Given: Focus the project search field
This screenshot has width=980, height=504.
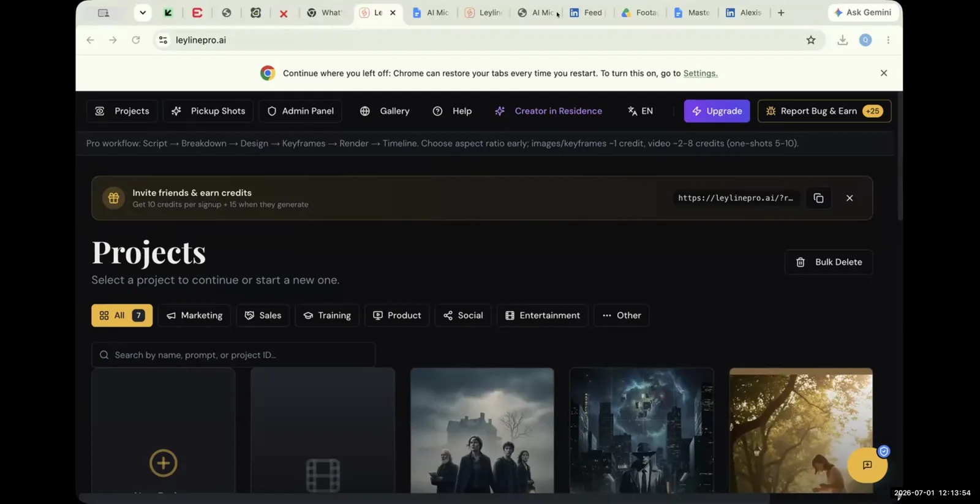Looking at the screenshot, I should click(233, 355).
